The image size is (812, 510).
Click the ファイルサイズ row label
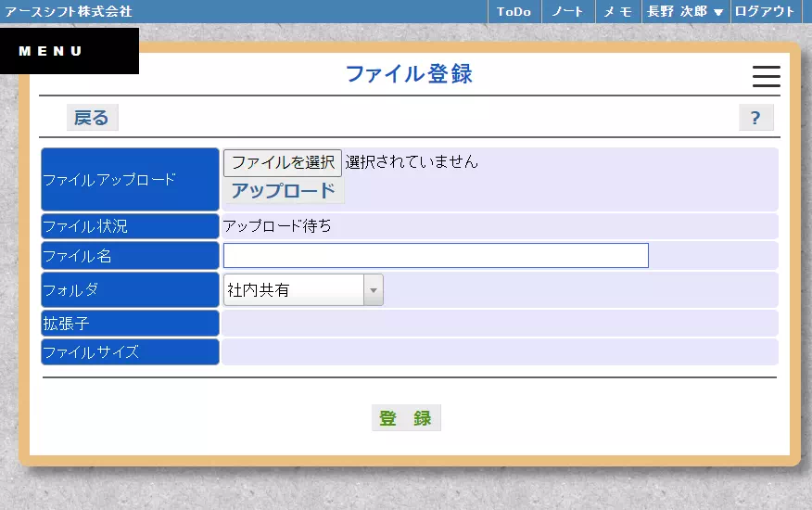130,352
